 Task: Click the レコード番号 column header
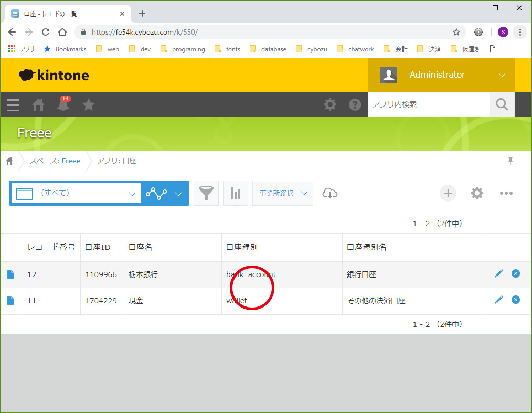pyautogui.click(x=51, y=247)
